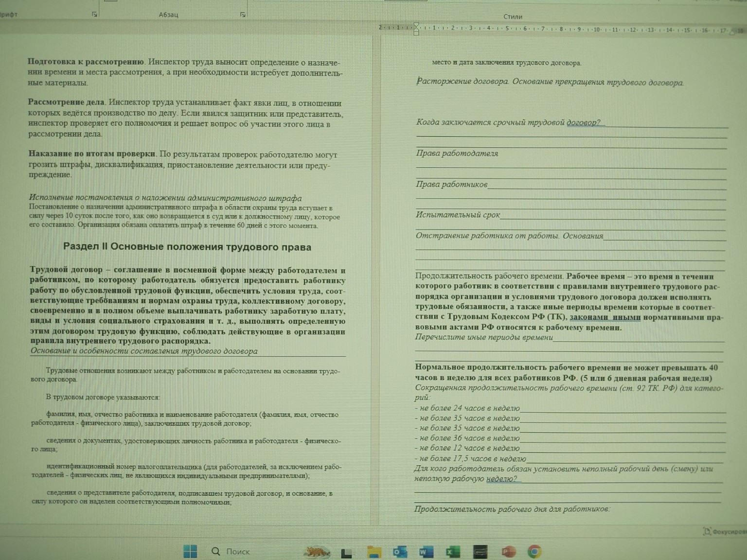Image resolution: width=747 pixels, height=560 pixels.
Task: Open Microsoft Word from the taskbar
Action: (x=426, y=552)
